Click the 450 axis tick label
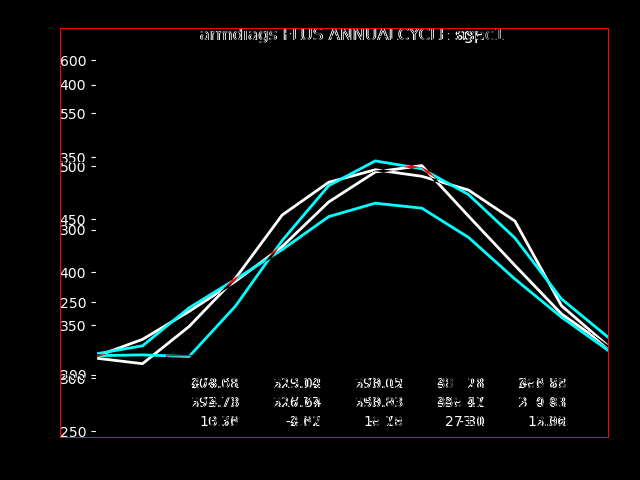The width and height of the screenshot is (640, 480). [73, 220]
